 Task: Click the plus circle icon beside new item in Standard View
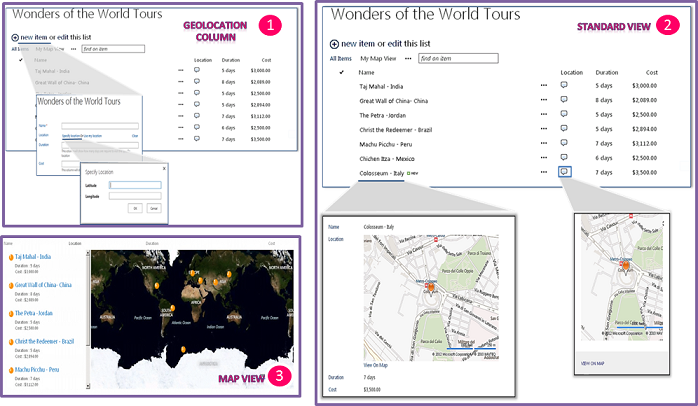point(334,44)
